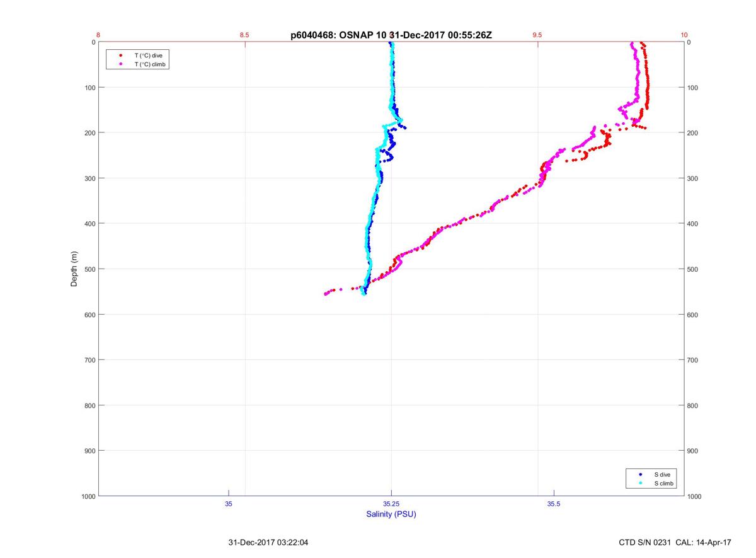
Task: Click the 200 tick on the left depth axis
Action: 89,133
